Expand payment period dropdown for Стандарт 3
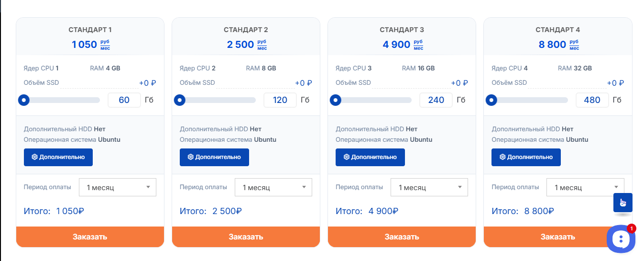Screen dimensions: 644x261 (x=429, y=187)
